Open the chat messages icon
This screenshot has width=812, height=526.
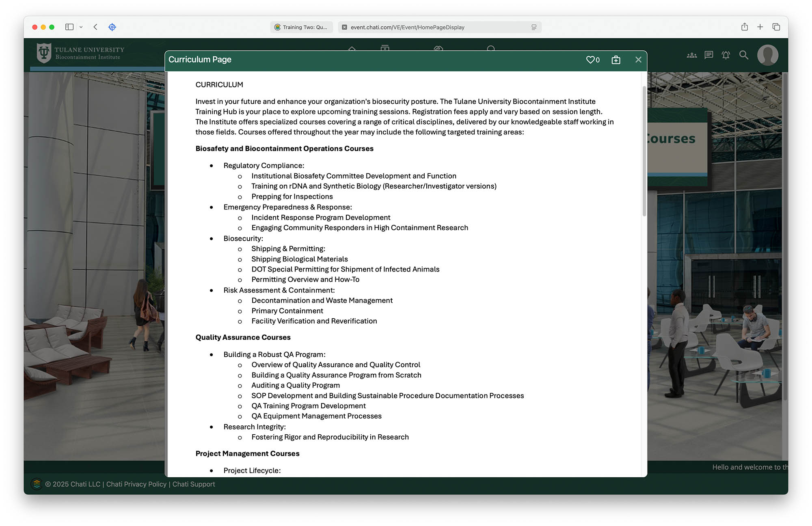pos(709,55)
